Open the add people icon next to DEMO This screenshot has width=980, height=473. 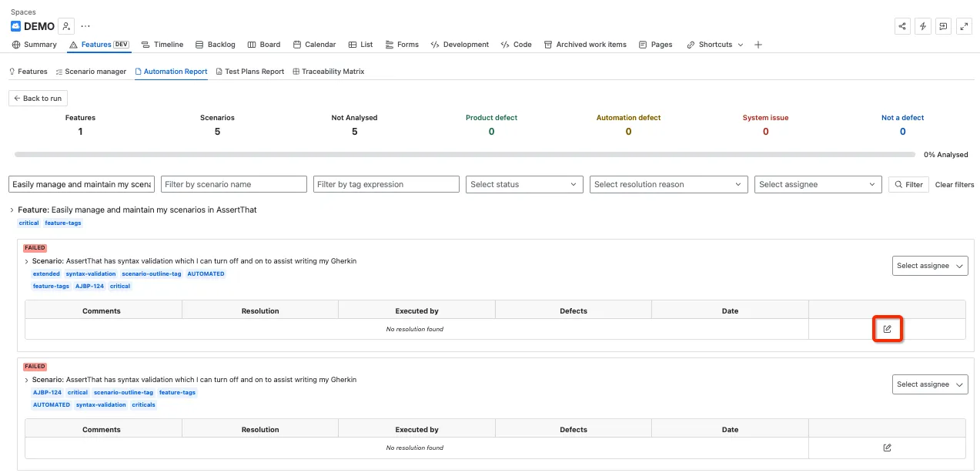click(x=67, y=26)
